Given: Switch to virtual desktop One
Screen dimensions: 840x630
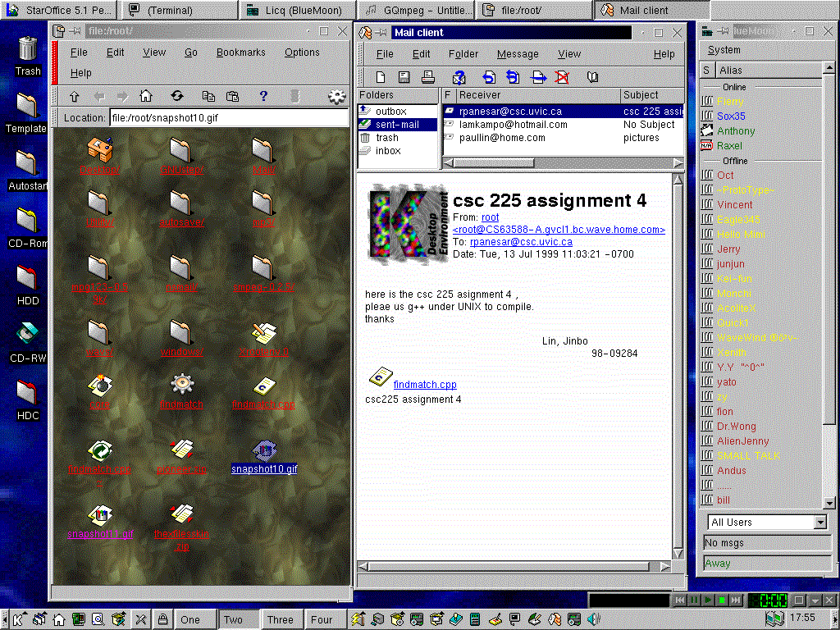Looking at the screenshot, I should click(190, 619).
